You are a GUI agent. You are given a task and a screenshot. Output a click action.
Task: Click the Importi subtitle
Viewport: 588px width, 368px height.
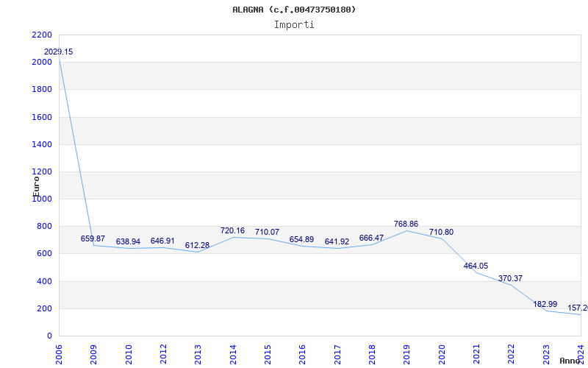(x=294, y=25)
